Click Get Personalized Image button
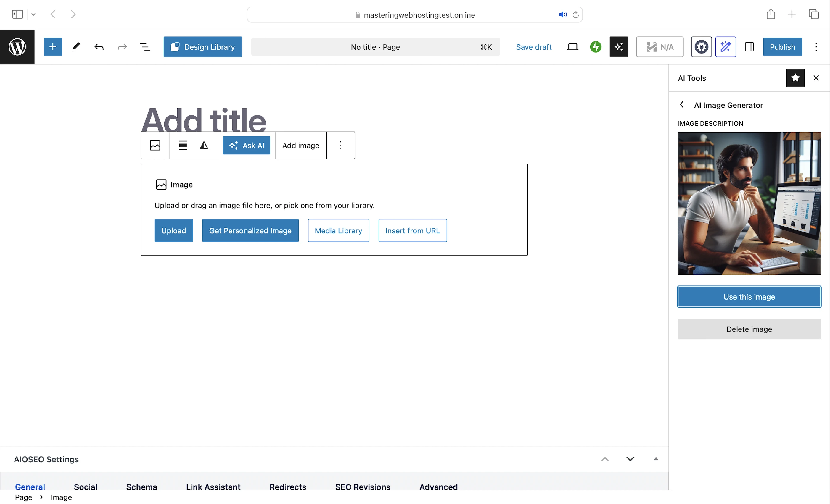 point(250,231)
